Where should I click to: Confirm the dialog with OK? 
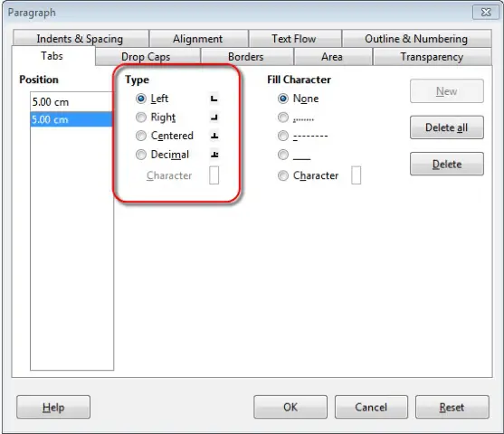[290, 407]
